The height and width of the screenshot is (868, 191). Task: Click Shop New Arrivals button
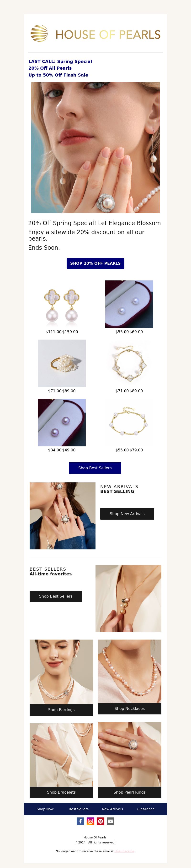point(127,514)
